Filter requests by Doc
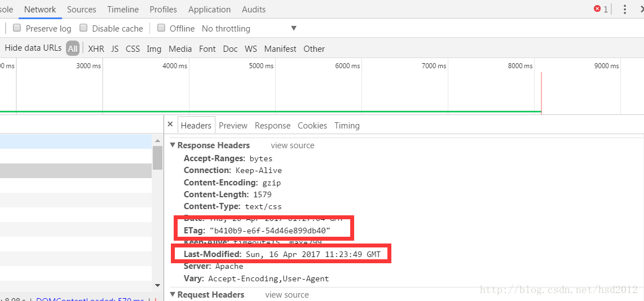The height and width of the screenshot is (301, 644). point(231,49)
